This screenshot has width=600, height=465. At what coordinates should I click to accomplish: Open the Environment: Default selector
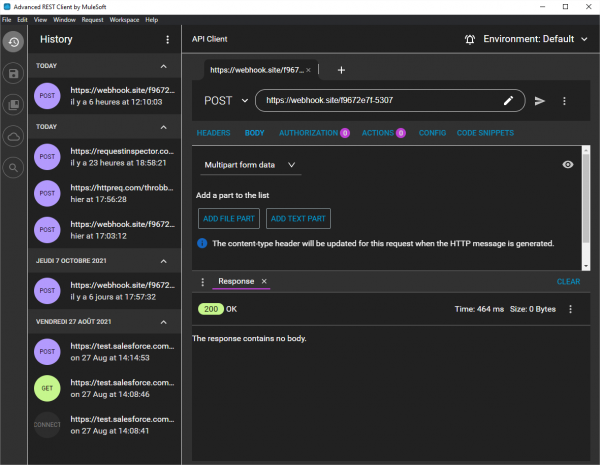[x=526, y=40]
